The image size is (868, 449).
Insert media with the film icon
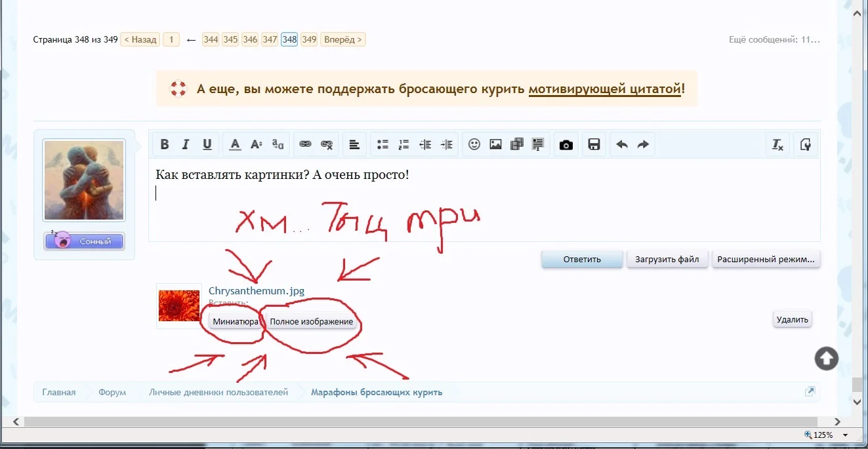(x=517, y=144)
